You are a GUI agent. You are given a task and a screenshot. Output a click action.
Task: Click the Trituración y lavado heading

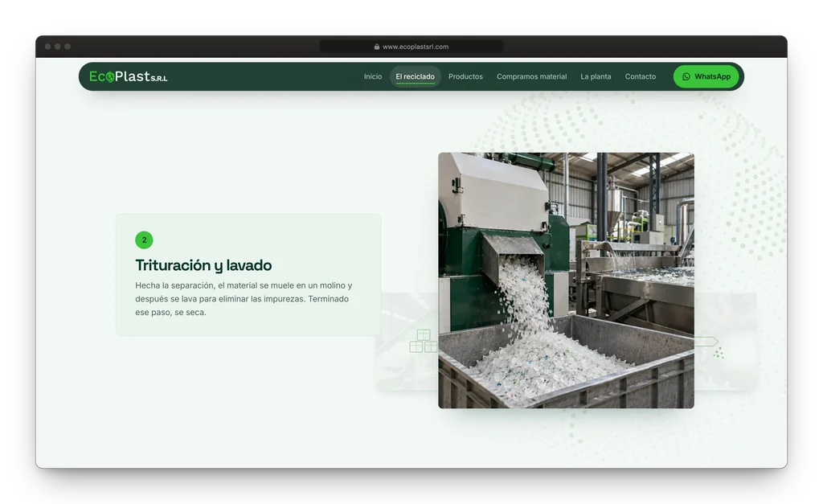203,265
